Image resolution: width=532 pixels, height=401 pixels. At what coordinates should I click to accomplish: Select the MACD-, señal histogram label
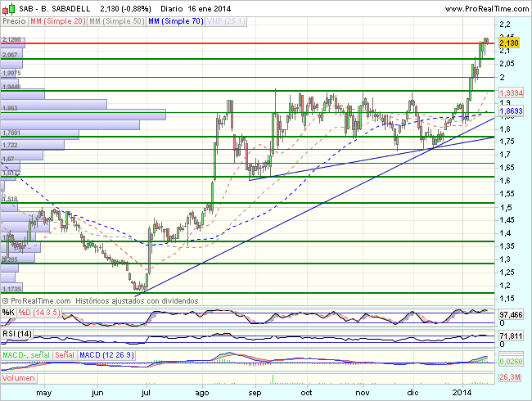(26, 355)
